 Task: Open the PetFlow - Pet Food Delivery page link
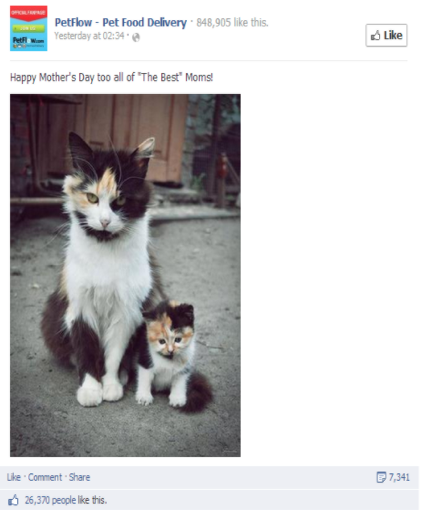tap(121, 22)
